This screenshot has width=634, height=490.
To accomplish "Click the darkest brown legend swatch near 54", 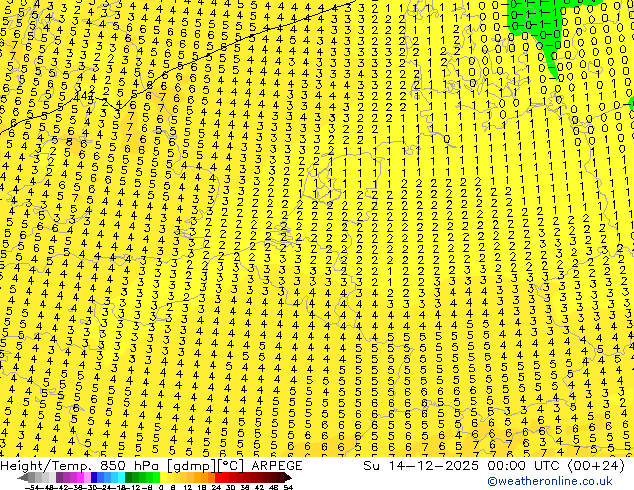I will click(x=280, y=477).
